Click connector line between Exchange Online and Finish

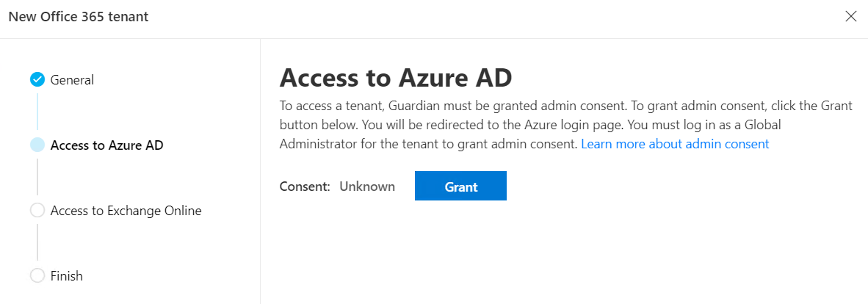click(x=37, y=242)
